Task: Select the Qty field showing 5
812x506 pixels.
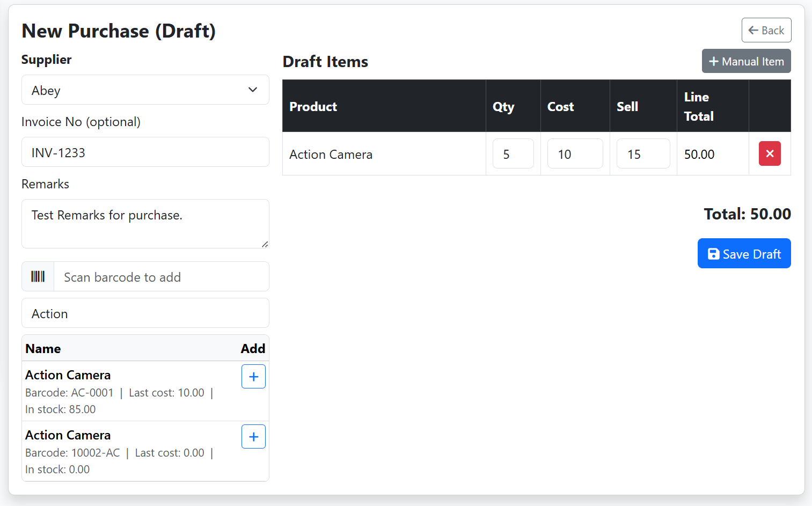Action: point(513,153)
